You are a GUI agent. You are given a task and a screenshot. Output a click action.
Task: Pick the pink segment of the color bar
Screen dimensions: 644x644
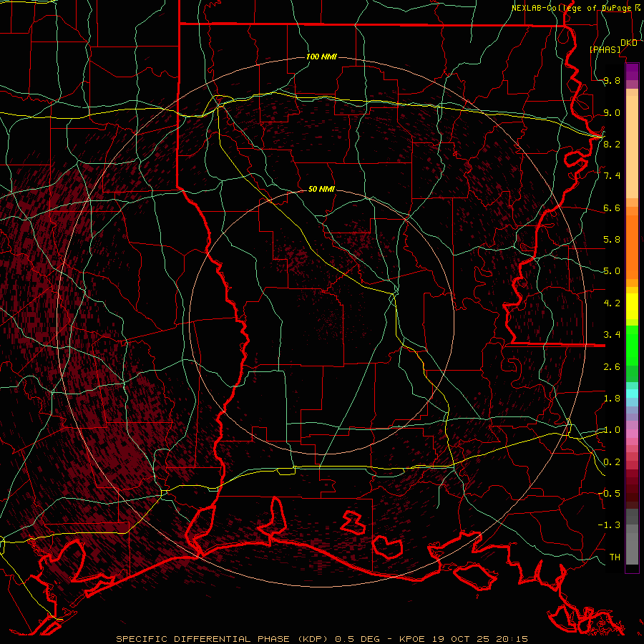coord(632,434)
